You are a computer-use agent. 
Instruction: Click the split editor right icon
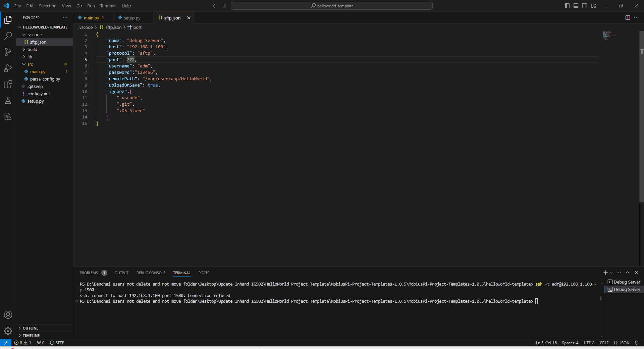click(x=628, y=18)
